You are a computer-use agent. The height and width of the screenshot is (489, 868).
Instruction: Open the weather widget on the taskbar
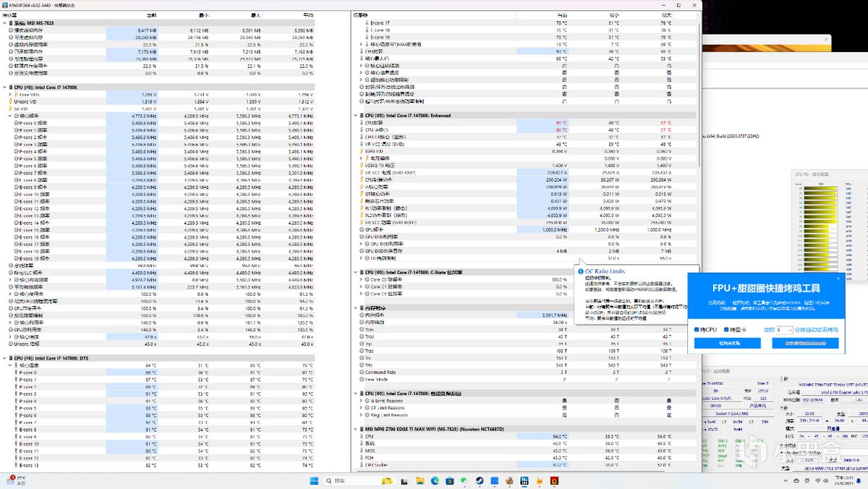(14, 480)
